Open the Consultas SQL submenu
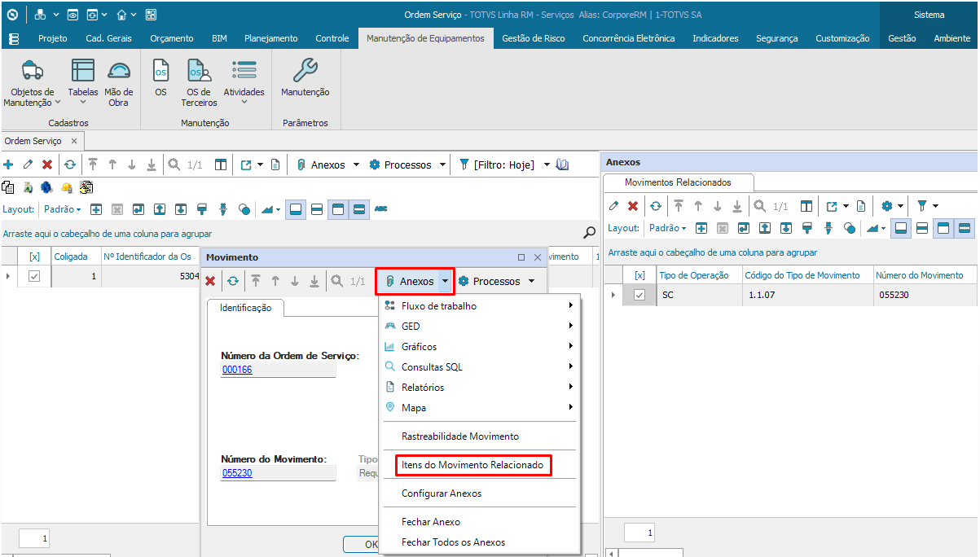980x557 pixels. (x=480, y=367)
